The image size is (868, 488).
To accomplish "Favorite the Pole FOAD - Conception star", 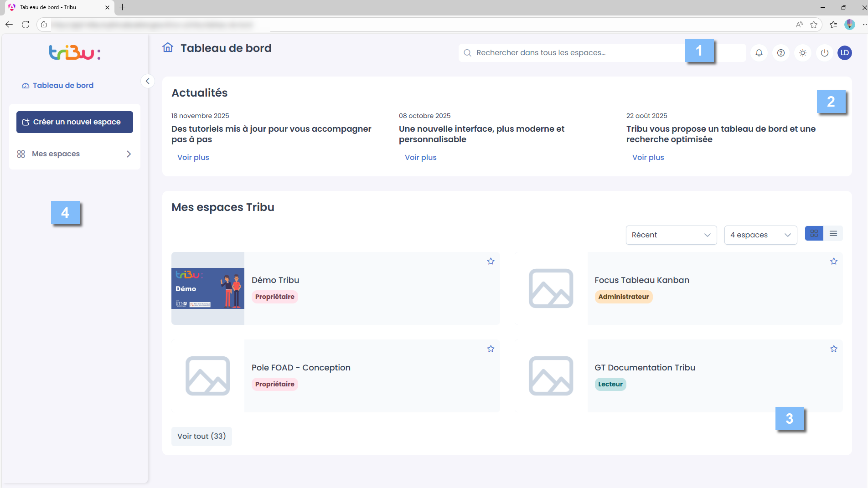I will point(491,349).
